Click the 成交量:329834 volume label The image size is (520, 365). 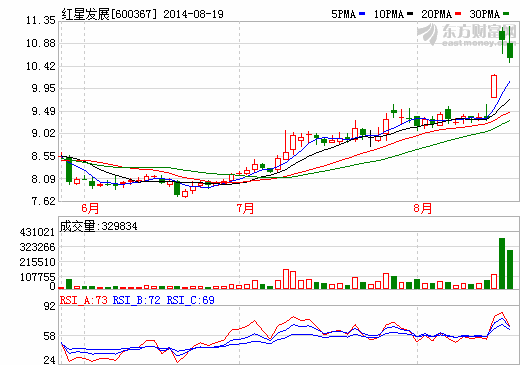coord(98,226)
